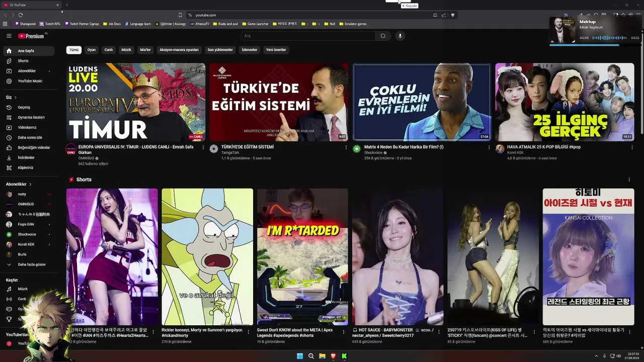Open Shorts in sidebar

(x=28, y=61)
